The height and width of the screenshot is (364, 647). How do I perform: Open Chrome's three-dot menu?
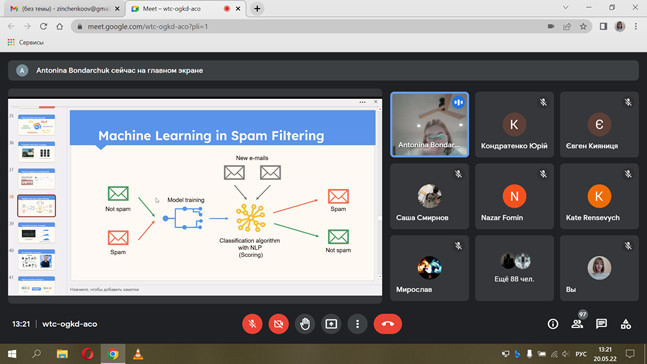pyautogui.click(x=636, y=26)
